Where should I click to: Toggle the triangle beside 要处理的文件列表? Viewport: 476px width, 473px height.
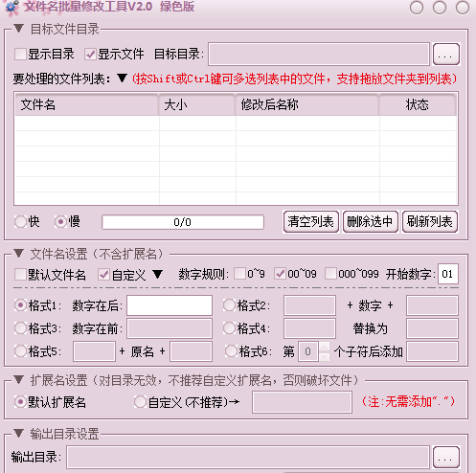click(122, 79)
